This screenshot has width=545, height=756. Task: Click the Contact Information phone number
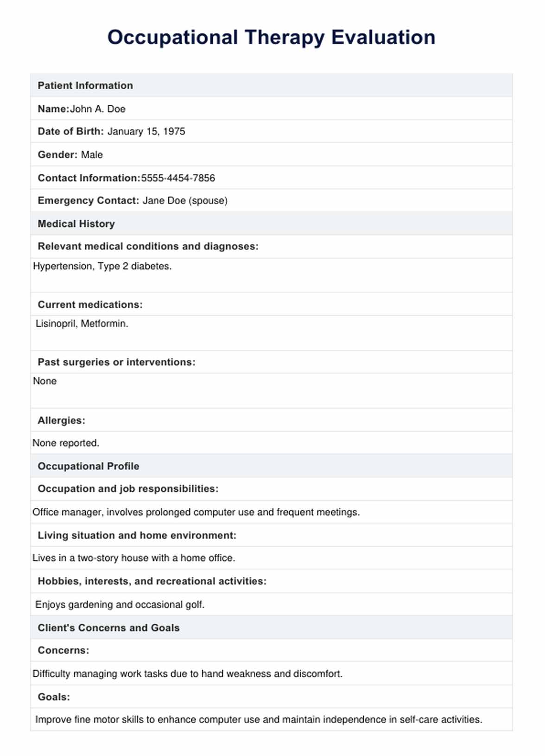tap(178, 178)
